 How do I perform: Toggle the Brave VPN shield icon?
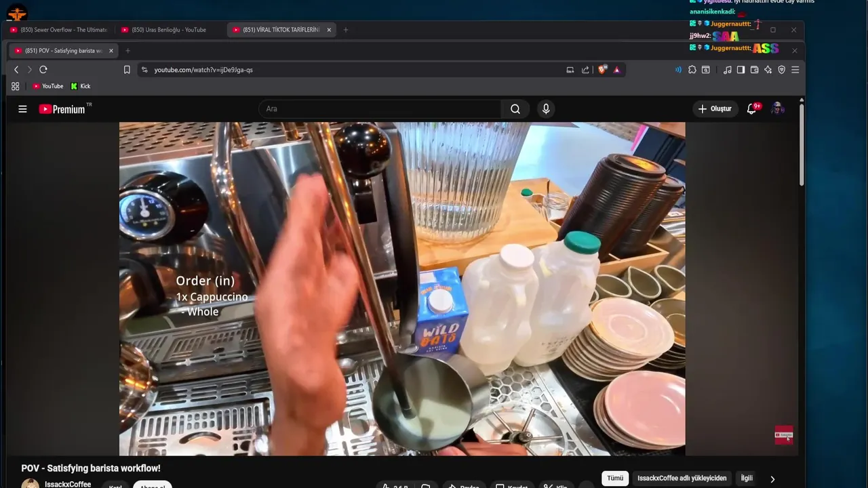pos(781,70)
